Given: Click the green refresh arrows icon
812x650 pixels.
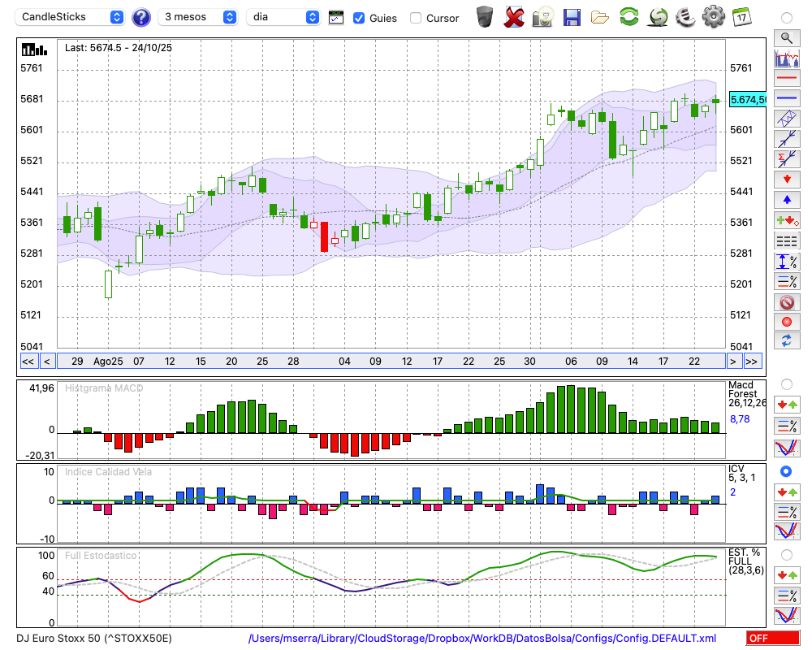Looking at the screenshot, I should pyautogui.click(x=628, y=16).
